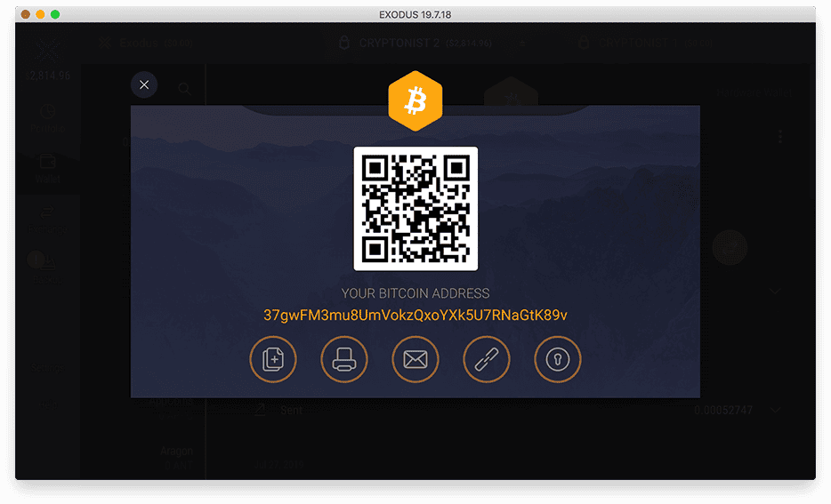The width and height of the screenshot is (831, 504).
Task: Click the round send button behind dialog
Action: (x=730, y=247)
